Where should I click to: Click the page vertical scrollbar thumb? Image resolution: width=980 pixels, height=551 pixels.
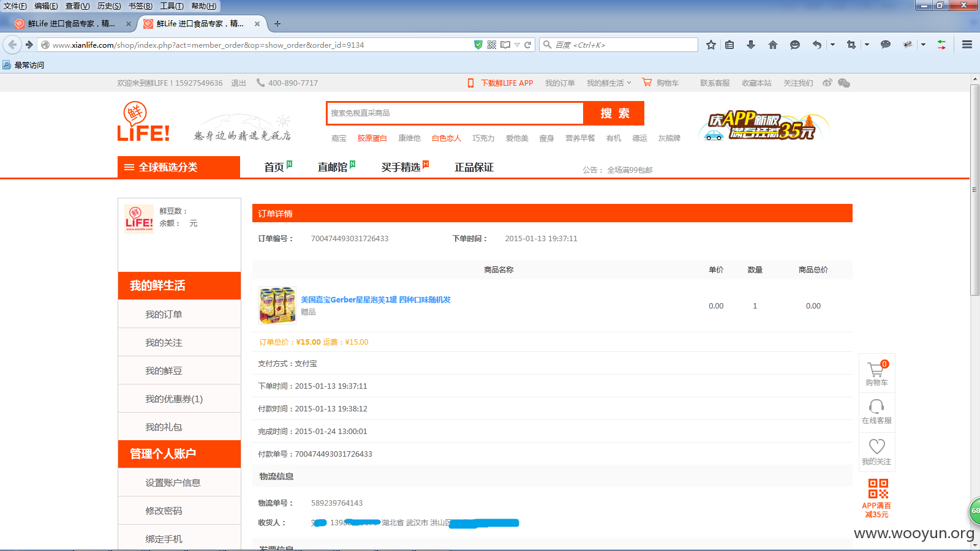974,190
